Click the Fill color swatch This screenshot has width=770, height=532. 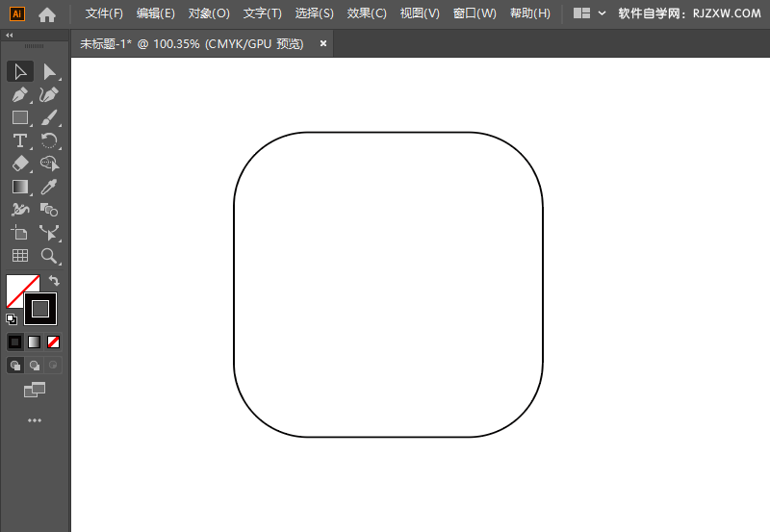click(x=21, y=291)
